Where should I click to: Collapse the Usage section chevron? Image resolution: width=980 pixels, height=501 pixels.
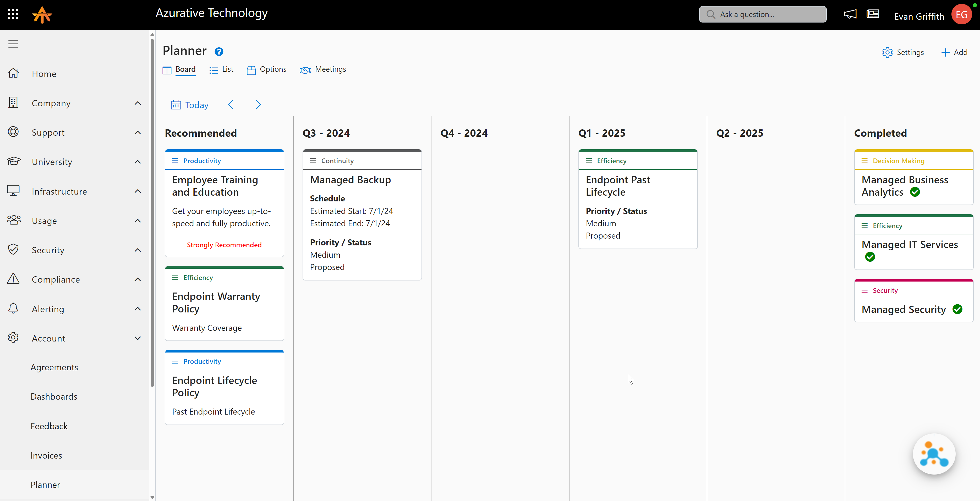click(138, 221)
